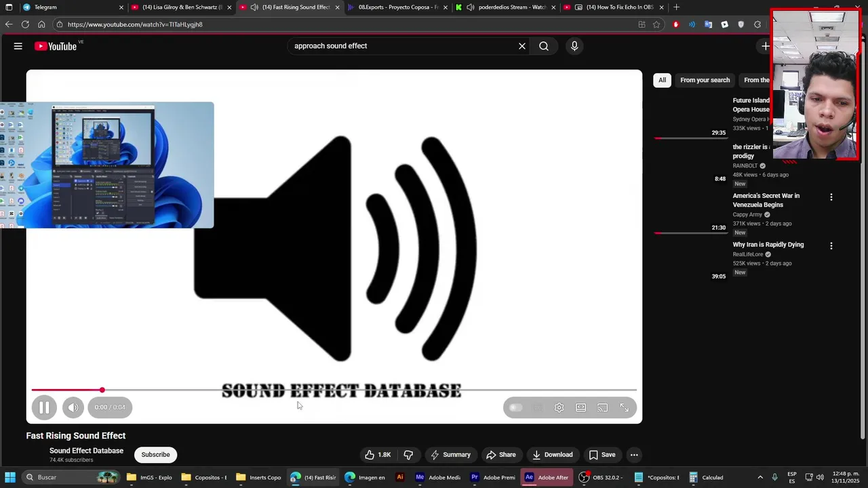Mute the video with the speaker icon
The image size is (868, 488).
point(73,407)
